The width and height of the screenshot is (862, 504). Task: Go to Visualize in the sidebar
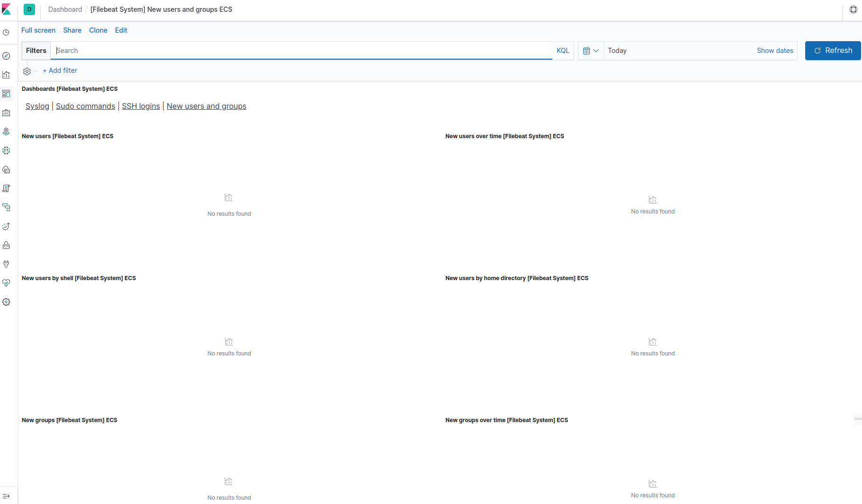pos(6,75)
